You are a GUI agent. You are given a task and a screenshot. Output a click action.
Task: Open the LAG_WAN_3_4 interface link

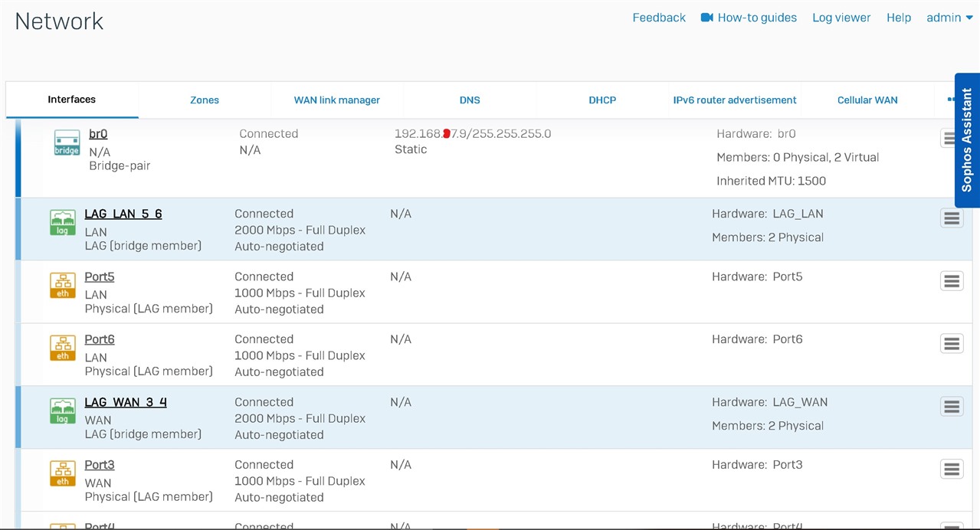click(126, 403)
